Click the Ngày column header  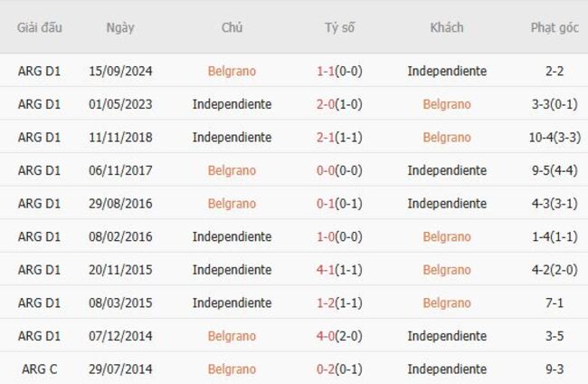pos(119,27)
